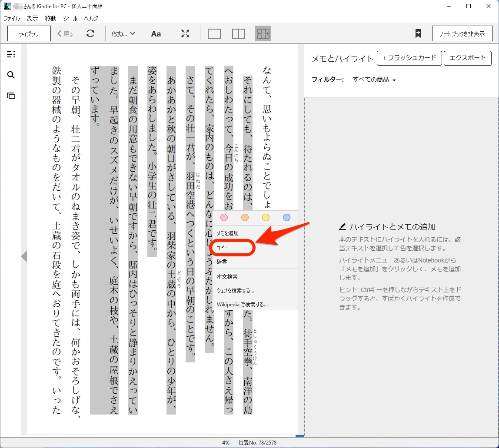Click the 戻る back button

(66, 34)
